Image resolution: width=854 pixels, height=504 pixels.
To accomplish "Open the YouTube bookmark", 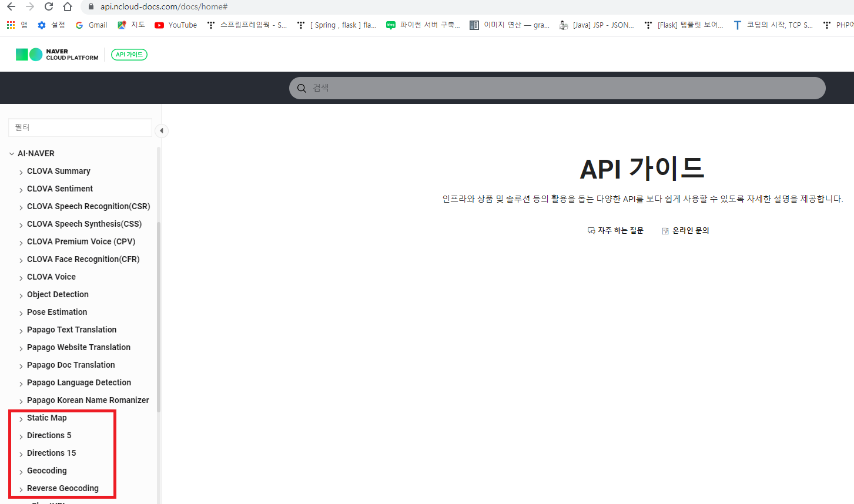I will 176,25.
